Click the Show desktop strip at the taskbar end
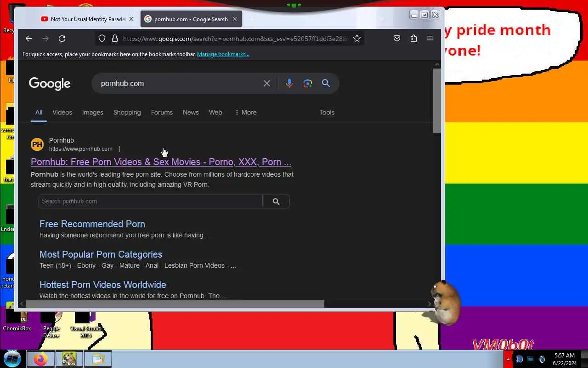This screenshot has height=368, width=588. (584, 359)
